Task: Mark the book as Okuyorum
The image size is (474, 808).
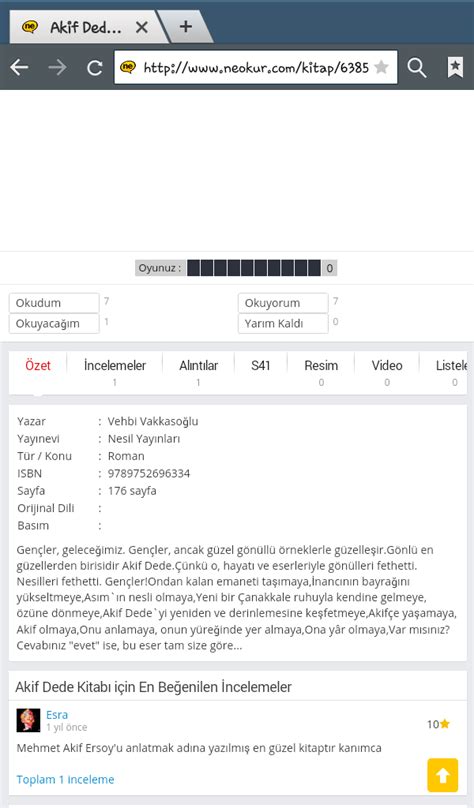Action: (x=283, y=303)
